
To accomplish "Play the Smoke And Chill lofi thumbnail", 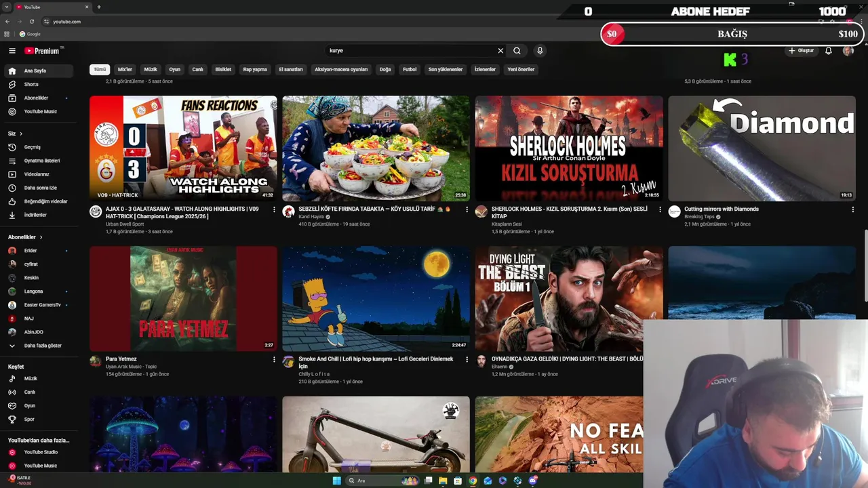I will 376,299.
